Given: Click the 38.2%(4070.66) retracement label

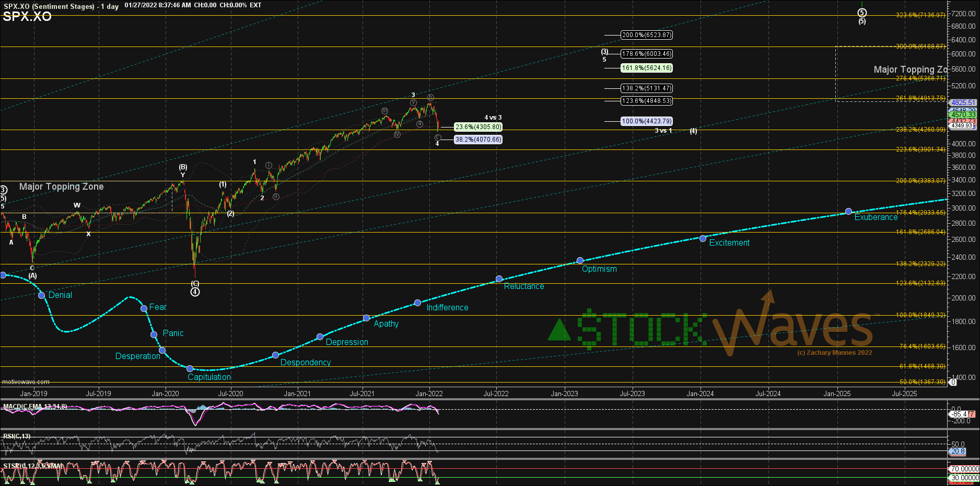Looking at the screenshot, I should 478,140.
